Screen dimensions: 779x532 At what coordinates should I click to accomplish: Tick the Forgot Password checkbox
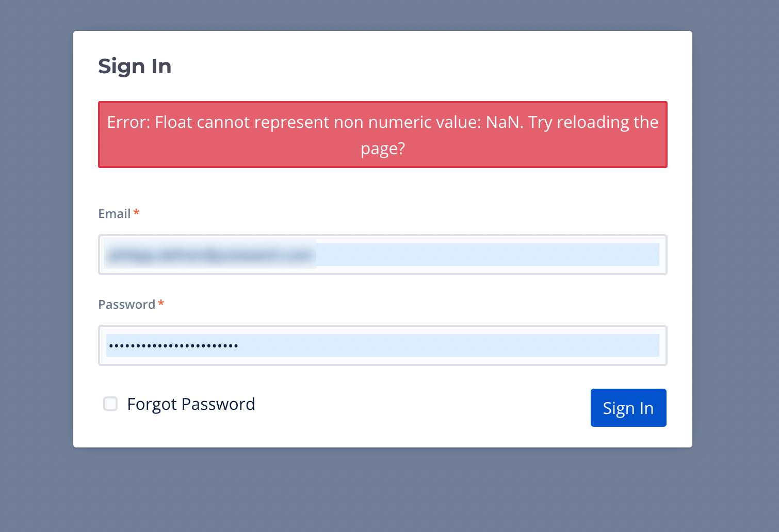pyautogui.click(x=110, y=404)
